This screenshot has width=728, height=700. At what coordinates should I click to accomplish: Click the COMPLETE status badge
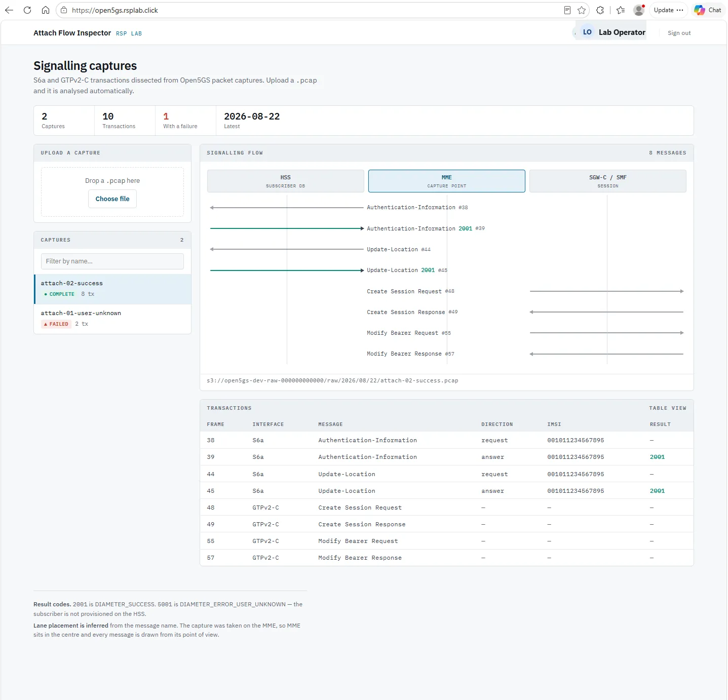click(x=59, y=294)
